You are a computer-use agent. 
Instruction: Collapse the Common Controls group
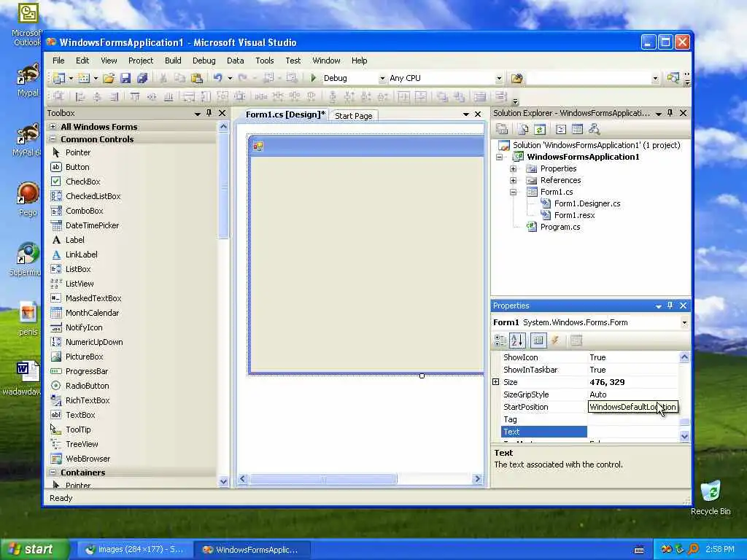[x=53, y=139]
